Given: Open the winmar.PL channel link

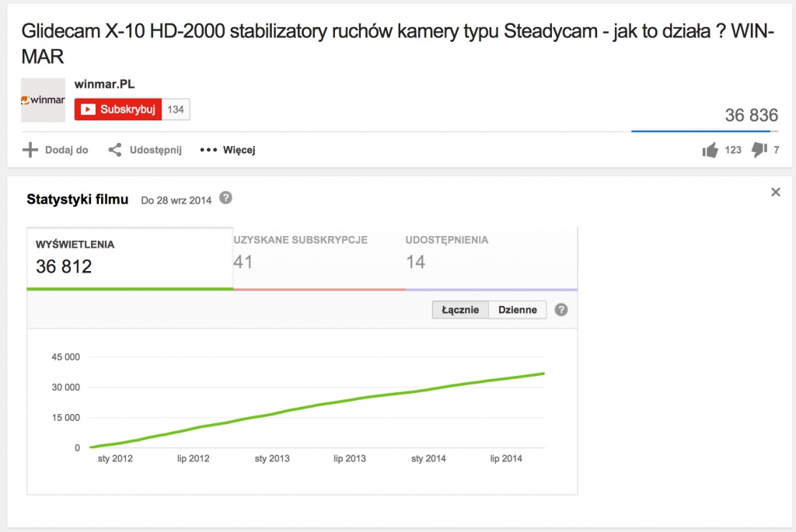Looking at the screenshot, I should [105, 84].
